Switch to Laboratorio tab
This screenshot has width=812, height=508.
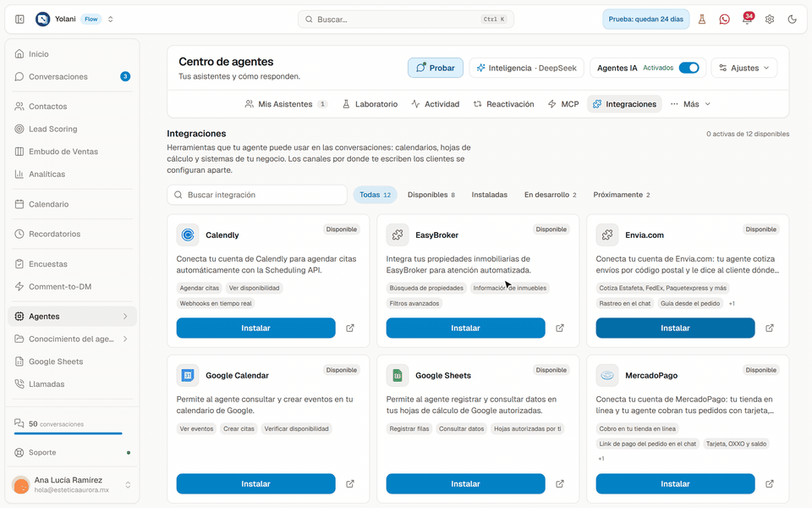(x=370, y=104)
